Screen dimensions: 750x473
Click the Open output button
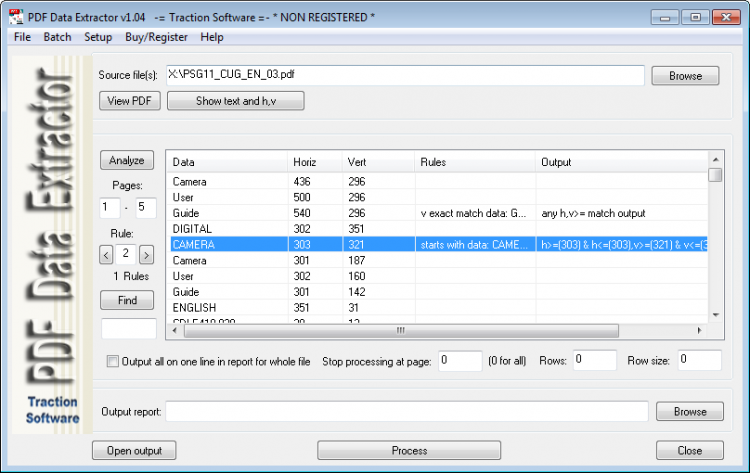coord(134,451)
